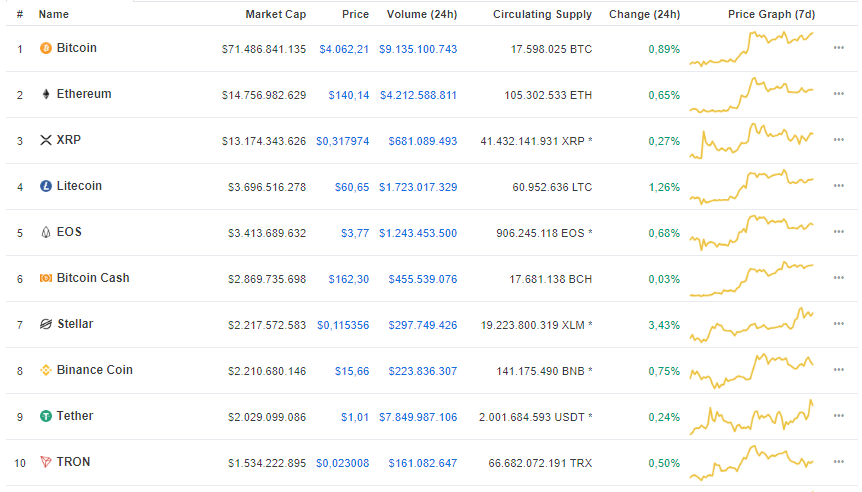
Task: Click Tether market cap $2.029.099.086
Action: pyautogui.click(x=267, y=417)
